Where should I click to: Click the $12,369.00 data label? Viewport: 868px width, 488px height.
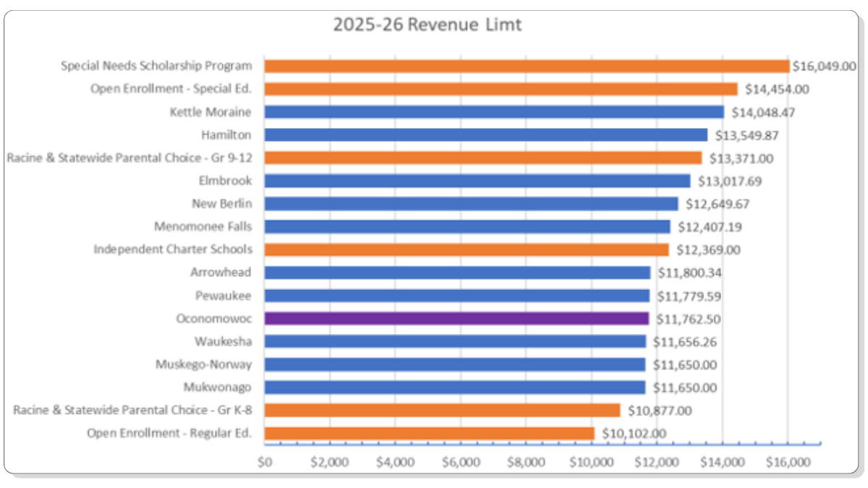(x=709, y=250)
